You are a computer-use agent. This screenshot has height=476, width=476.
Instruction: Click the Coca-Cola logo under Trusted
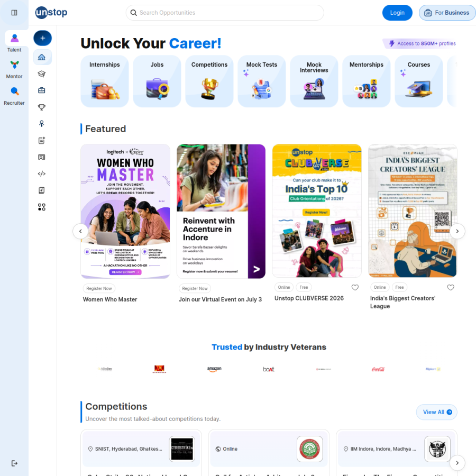pos(378,369)
